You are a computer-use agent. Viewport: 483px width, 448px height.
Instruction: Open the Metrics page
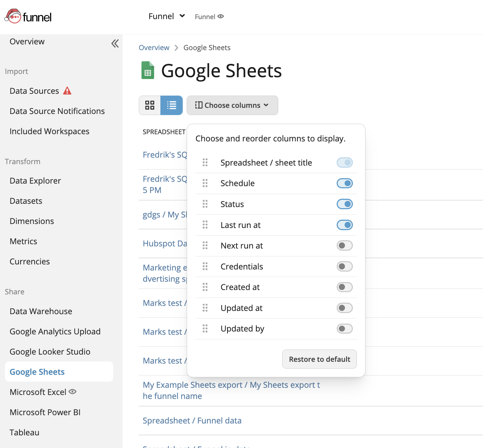coord(23,241)
